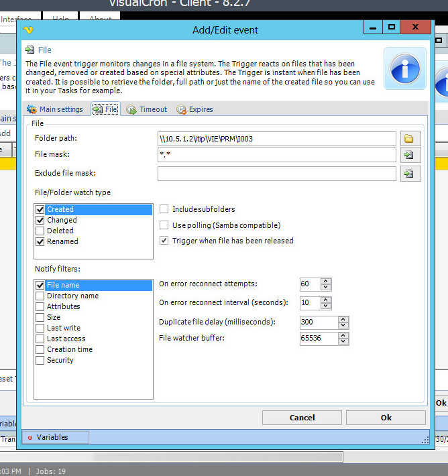Enable the Deleted watch type

coord(40,231)
